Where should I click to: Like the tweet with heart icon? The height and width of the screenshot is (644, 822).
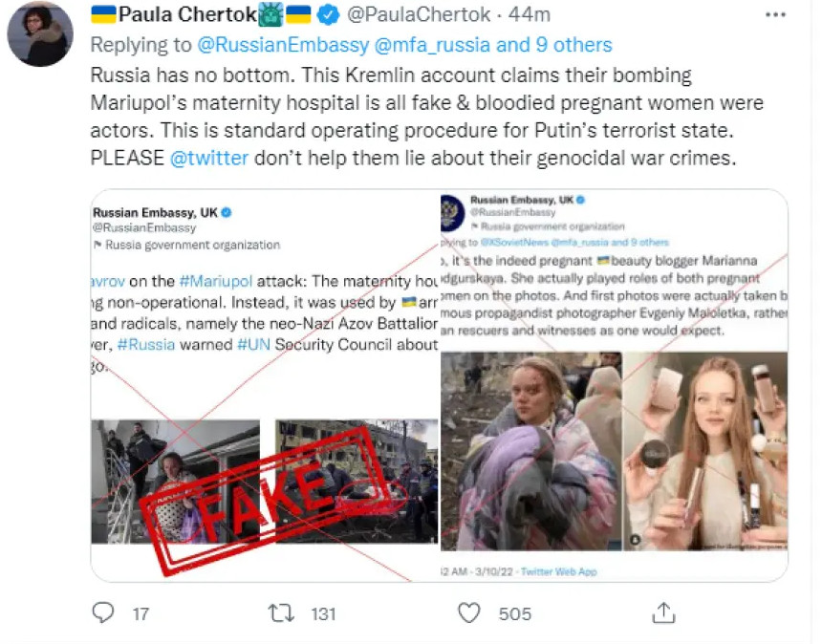[x=468, y=612]
